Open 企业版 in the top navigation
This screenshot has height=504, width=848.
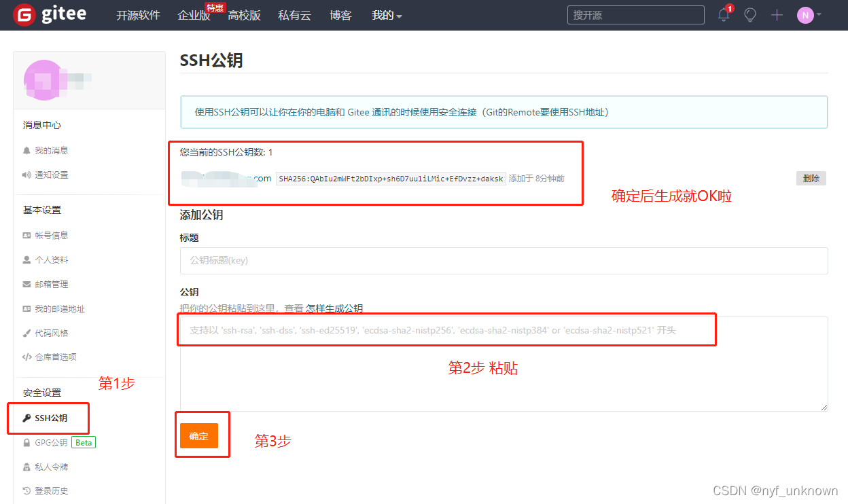point(194,15)
